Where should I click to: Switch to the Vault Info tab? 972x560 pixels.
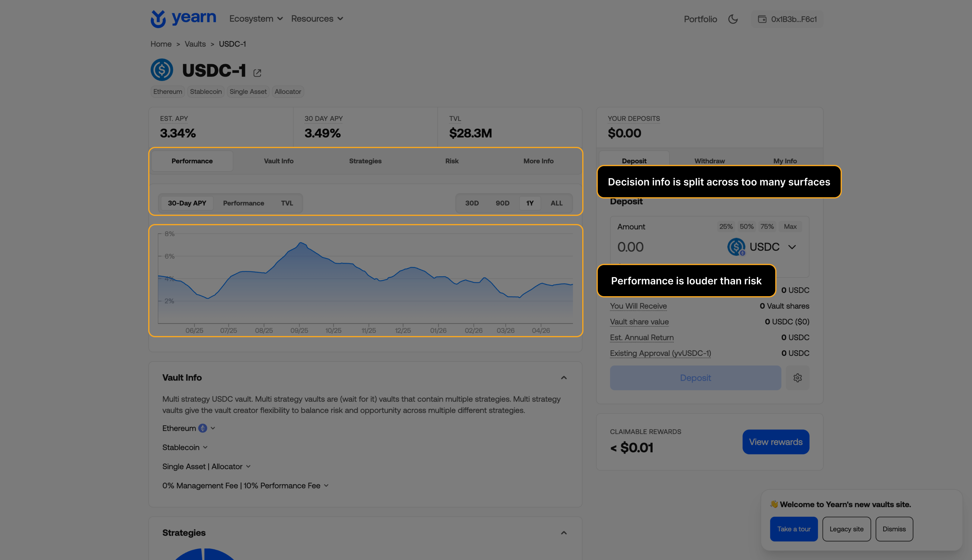pyautogui.click(x=279, y=161)
